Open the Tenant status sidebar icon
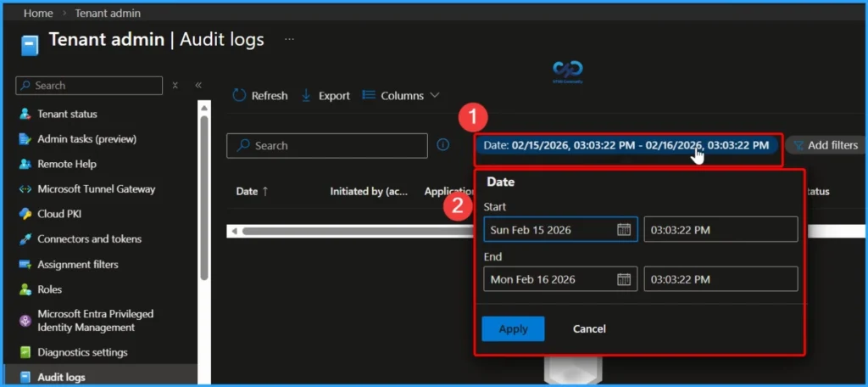The width and height of the screenshot is (868, 387). [x=25, y=114]
